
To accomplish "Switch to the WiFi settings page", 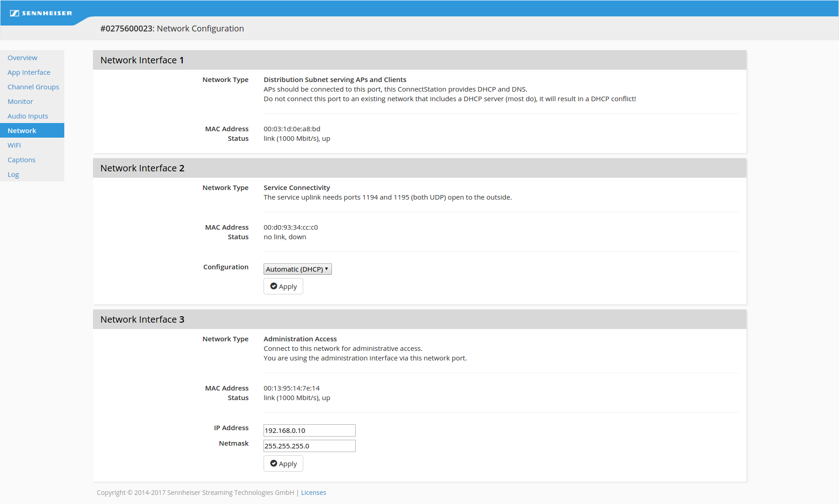I will [14, 145].
